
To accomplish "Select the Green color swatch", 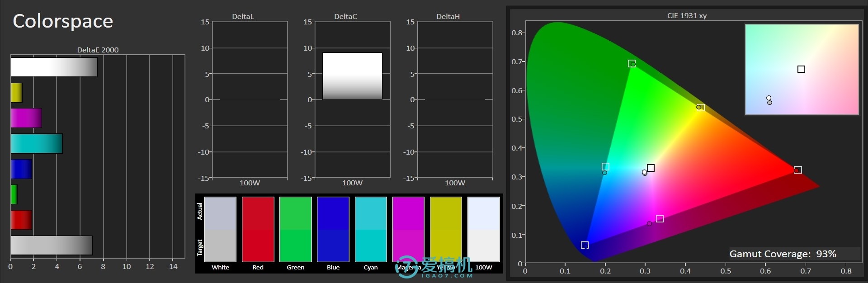I will point(295,229).
